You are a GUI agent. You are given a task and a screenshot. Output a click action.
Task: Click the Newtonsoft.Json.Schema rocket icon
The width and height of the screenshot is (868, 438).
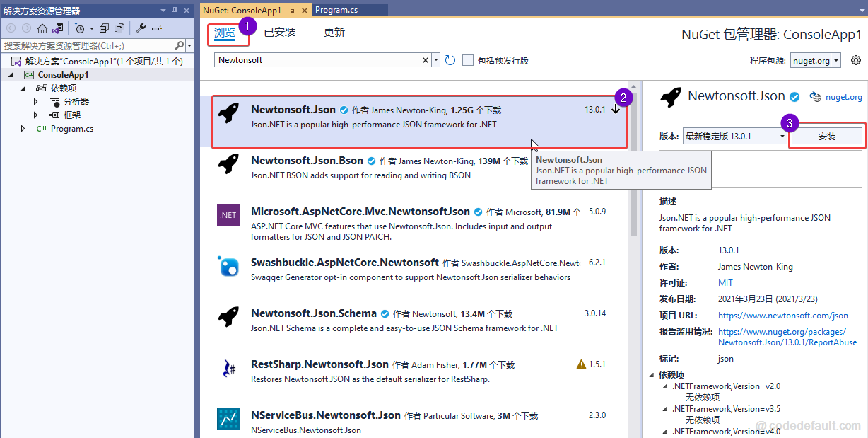(228, 317)
